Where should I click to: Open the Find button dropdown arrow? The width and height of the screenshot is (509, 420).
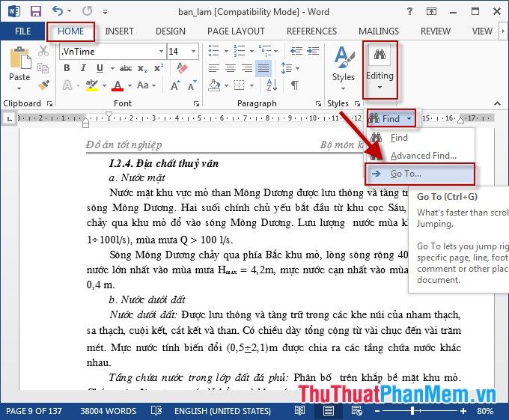pyautogui.click(x=409, y=118)
